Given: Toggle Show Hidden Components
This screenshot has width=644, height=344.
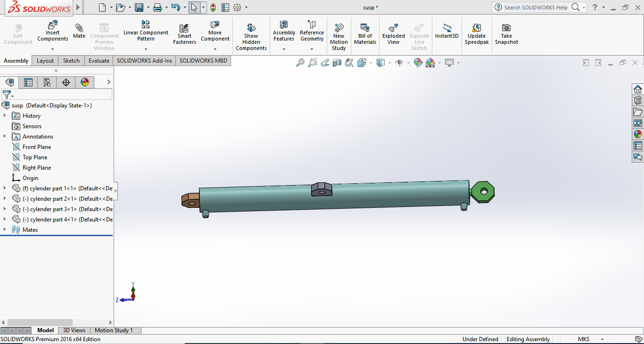Looking at the screenshot, I should tap(251, 33).
